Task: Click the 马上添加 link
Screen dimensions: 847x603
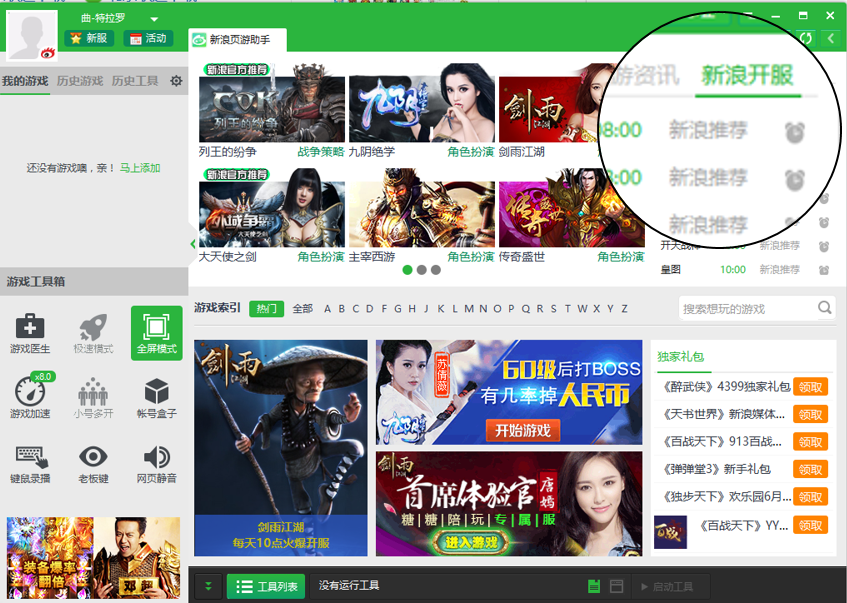Action: coord(140,168)
